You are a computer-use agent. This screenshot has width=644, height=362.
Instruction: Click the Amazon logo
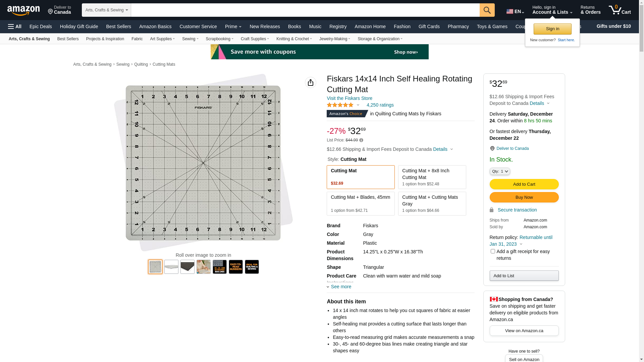coord(23,10)
